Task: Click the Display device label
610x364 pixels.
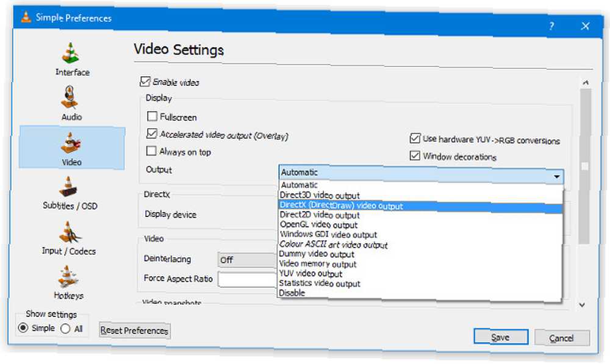Action: pyautogui.click(x=170, y=214)
